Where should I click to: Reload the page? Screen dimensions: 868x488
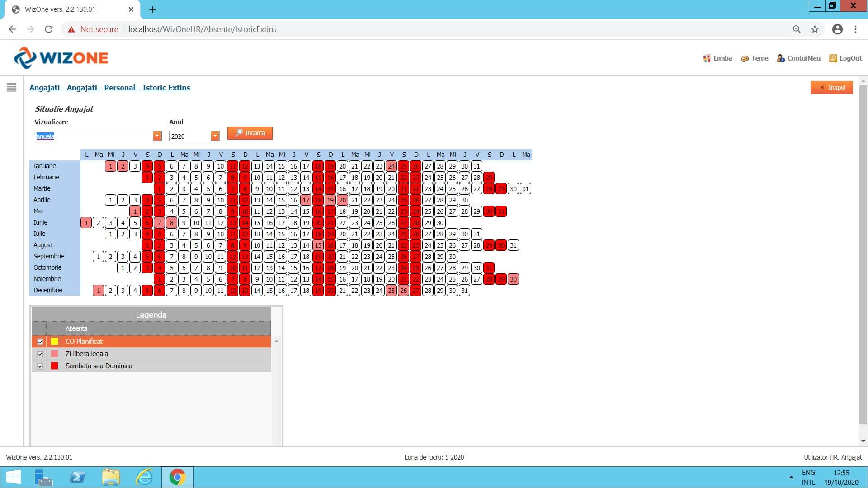pos(49,29)
